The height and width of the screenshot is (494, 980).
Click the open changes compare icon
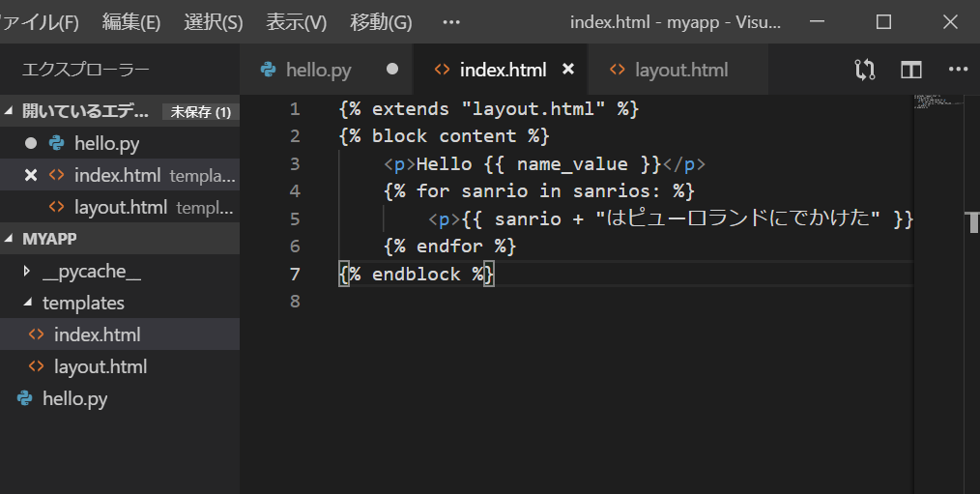point(865,70)
